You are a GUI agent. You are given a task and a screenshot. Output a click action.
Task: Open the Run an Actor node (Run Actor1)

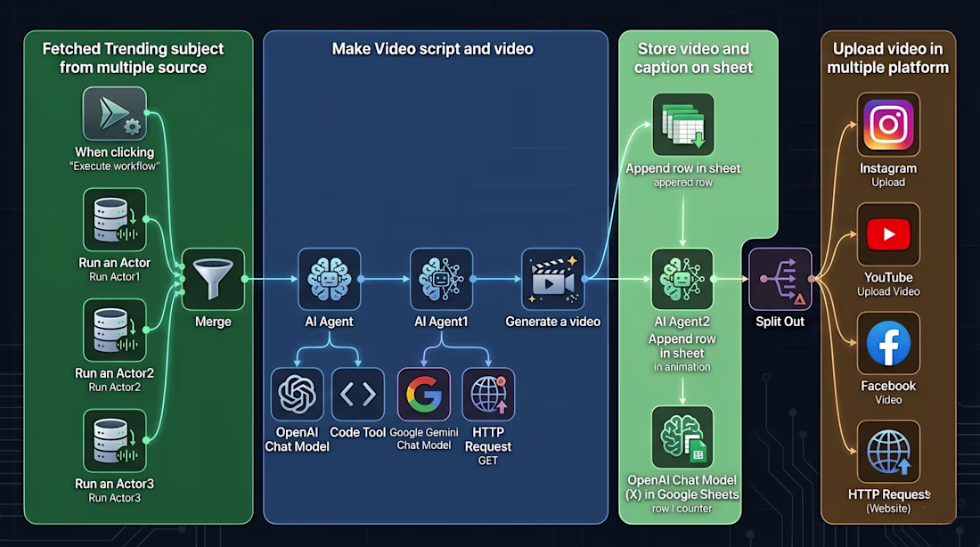(x=114, y=219)
